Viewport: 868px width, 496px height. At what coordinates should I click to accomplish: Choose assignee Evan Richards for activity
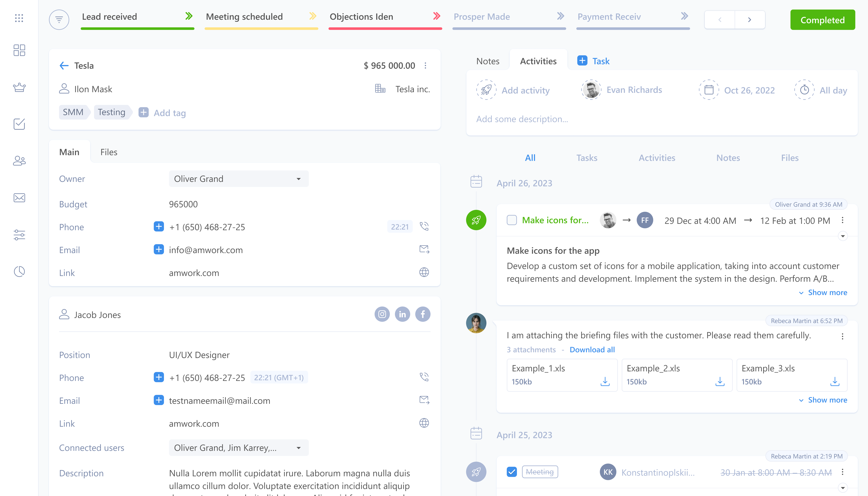[622, 90]
